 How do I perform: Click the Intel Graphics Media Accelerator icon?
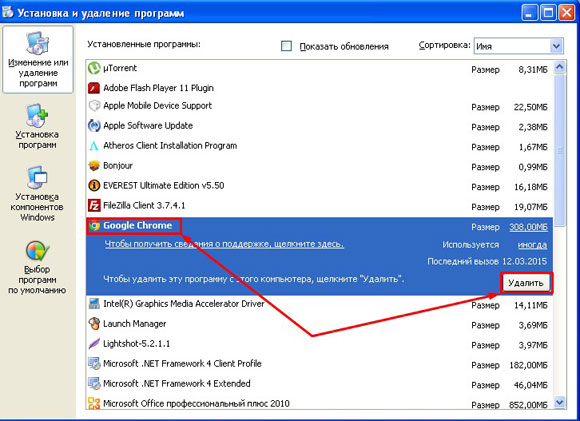[94, 304]
